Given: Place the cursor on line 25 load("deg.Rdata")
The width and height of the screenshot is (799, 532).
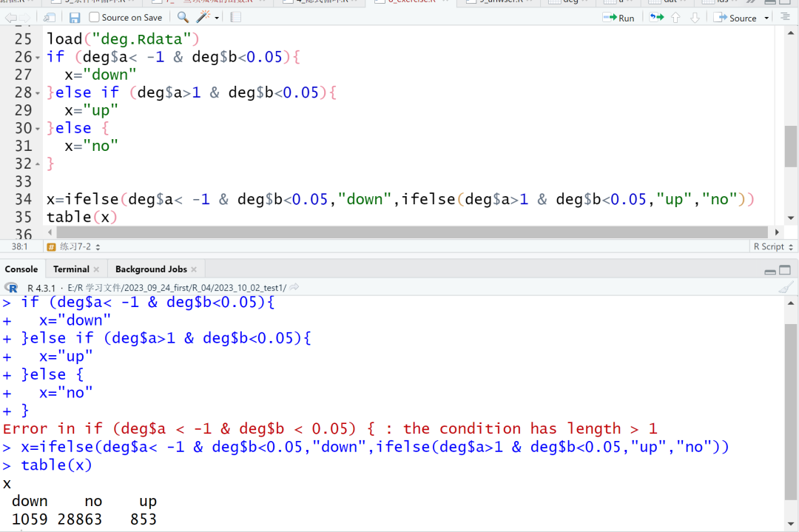Looking at the screenshot, I should click(123, 39).
